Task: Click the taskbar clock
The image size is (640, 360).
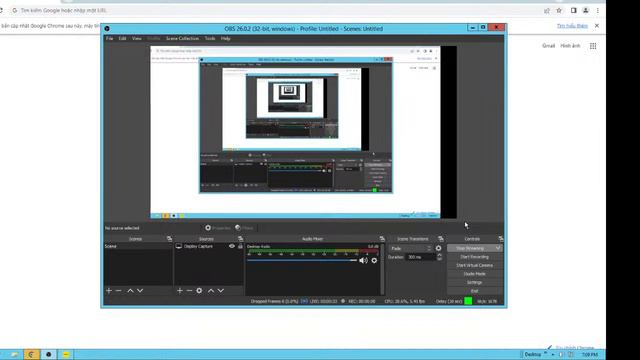Action: point(590,354)
